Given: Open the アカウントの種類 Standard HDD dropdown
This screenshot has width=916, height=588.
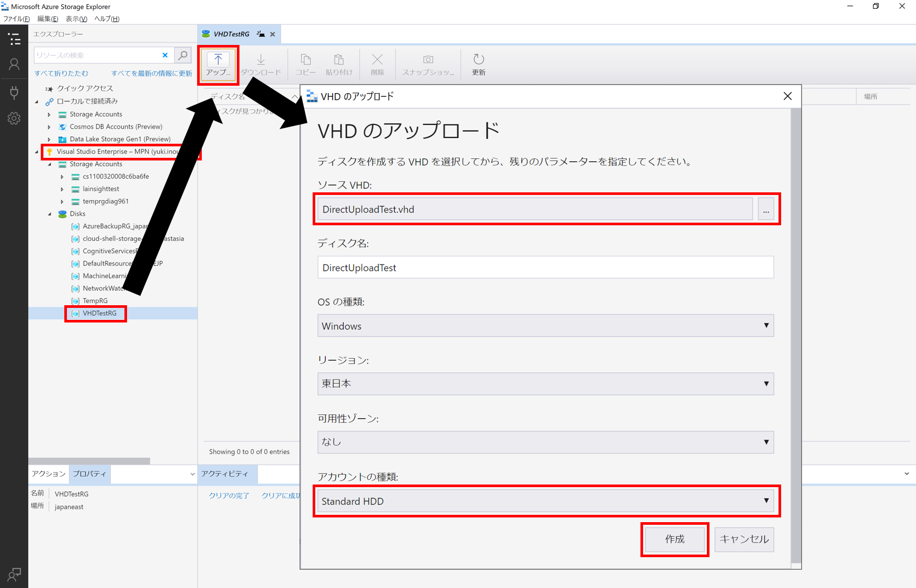Looking at the screenshot, I should [545, 501].
